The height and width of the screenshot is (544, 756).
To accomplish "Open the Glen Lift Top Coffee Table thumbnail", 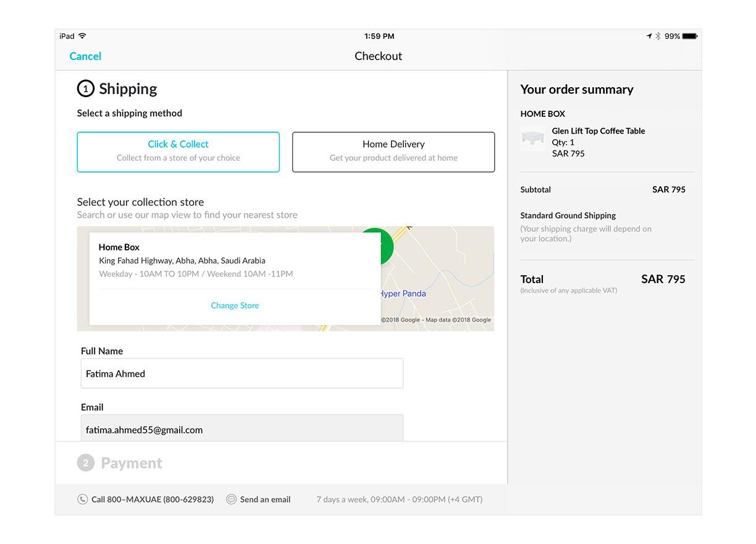I will click(533, 138).
